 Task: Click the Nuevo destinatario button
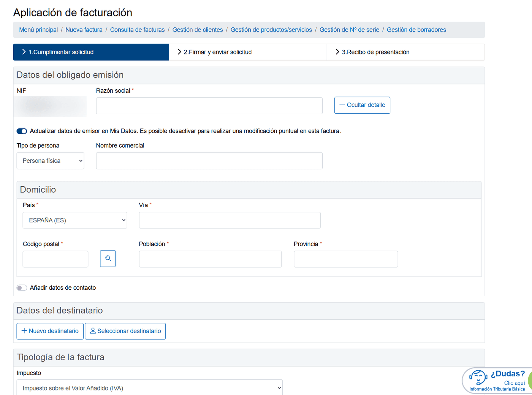tap(50, 331)
